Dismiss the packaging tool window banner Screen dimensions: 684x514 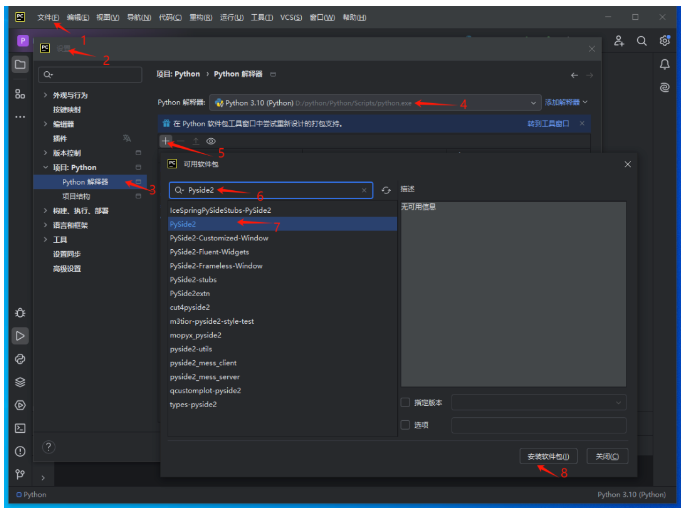click(x=582, y=123)
